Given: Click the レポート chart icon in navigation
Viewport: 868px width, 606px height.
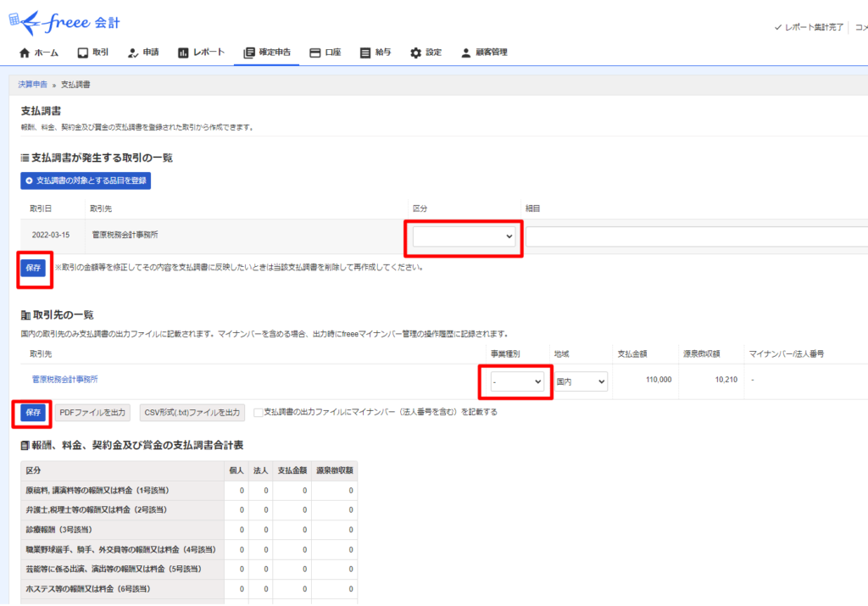Looking at the screenshot, I should [x=183, y=53].
